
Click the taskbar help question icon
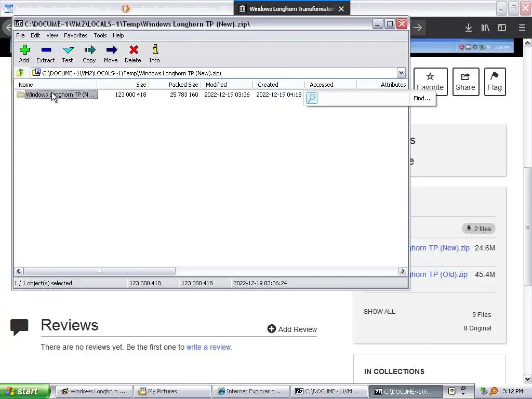[451, 391]
